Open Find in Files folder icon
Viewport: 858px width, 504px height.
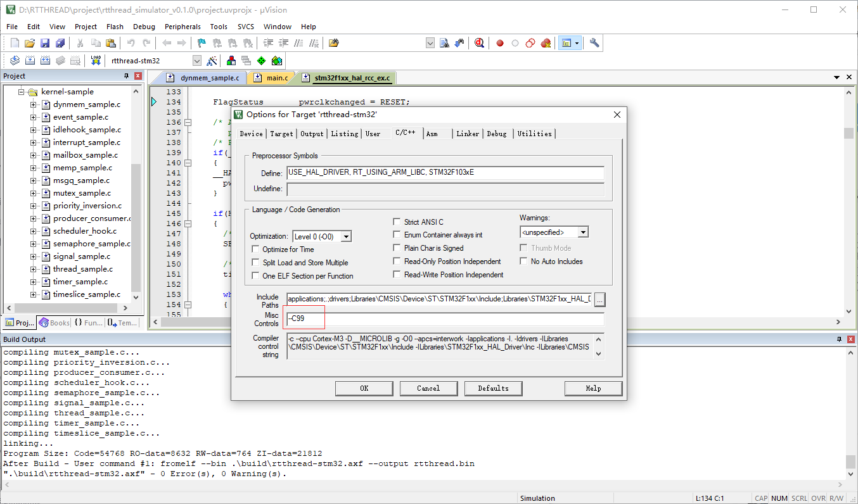(x=334, y=43)
